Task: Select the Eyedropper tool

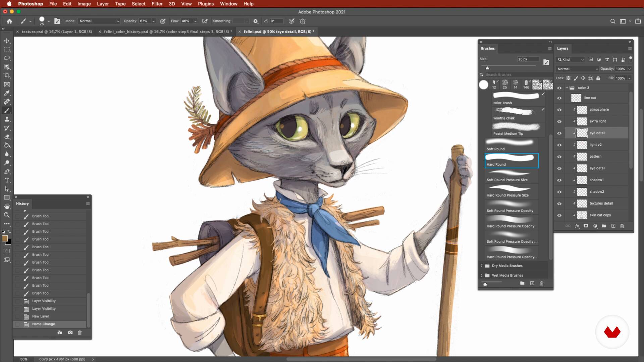Action: tap(7, 93)
